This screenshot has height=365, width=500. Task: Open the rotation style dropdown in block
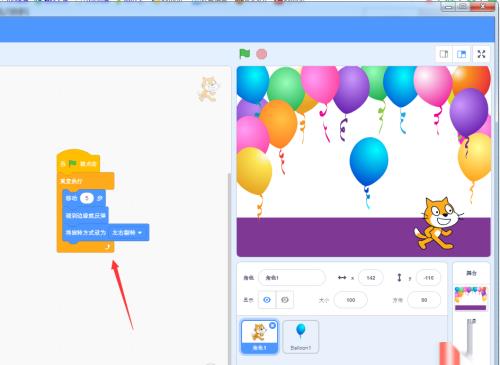[127, 232]
